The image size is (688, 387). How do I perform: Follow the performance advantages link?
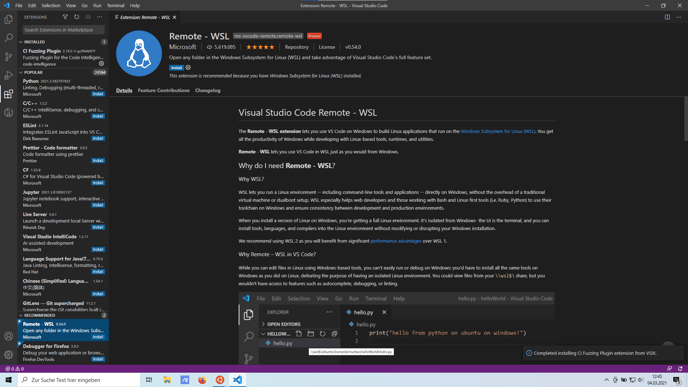(x=396, y=241)
